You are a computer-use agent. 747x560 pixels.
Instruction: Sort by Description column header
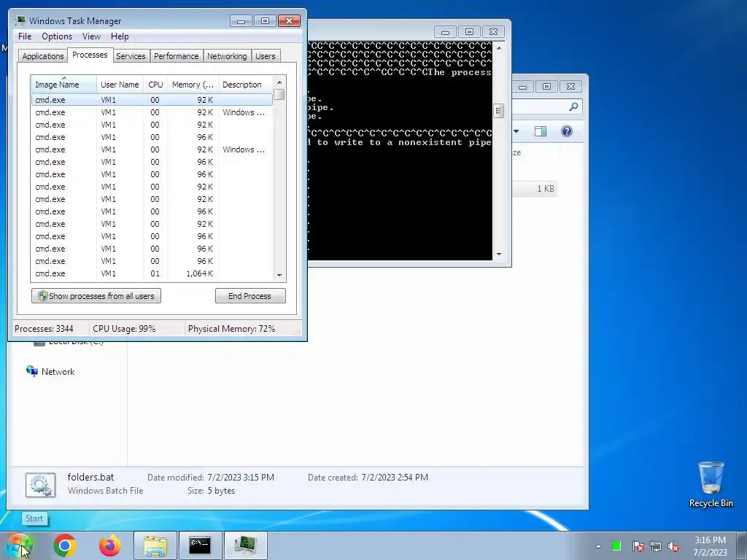(246, 85)
